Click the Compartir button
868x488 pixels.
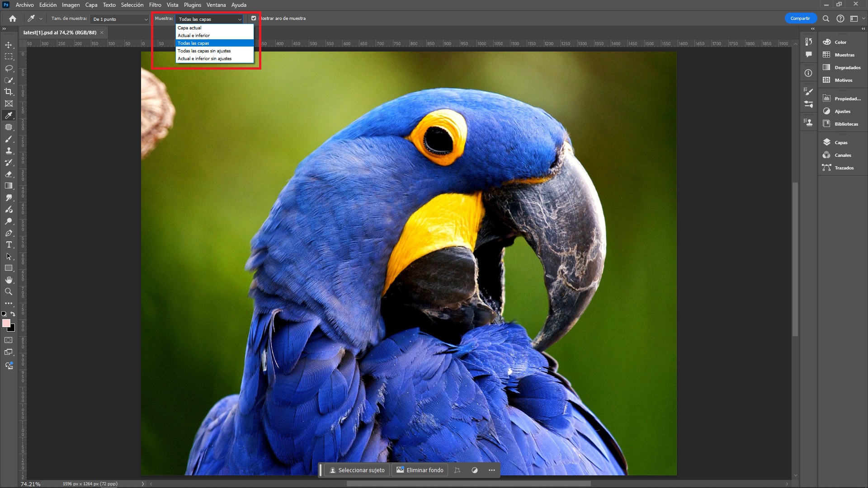pyautogui.click(x=800, y=19)
